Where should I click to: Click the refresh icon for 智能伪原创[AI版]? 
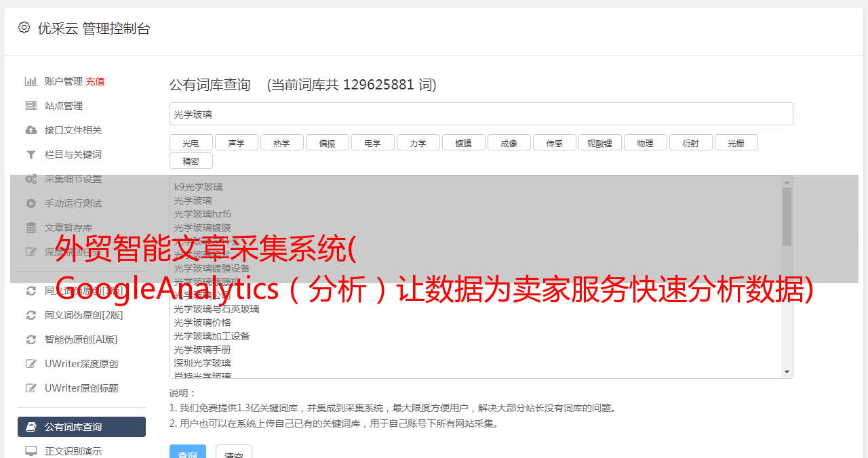pyautogui.click(x=31, y=339)
